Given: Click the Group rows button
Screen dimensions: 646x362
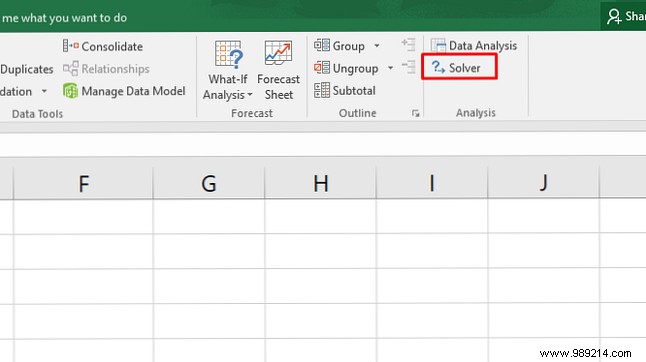Looking at the screenshot, I should coord(339,46).
